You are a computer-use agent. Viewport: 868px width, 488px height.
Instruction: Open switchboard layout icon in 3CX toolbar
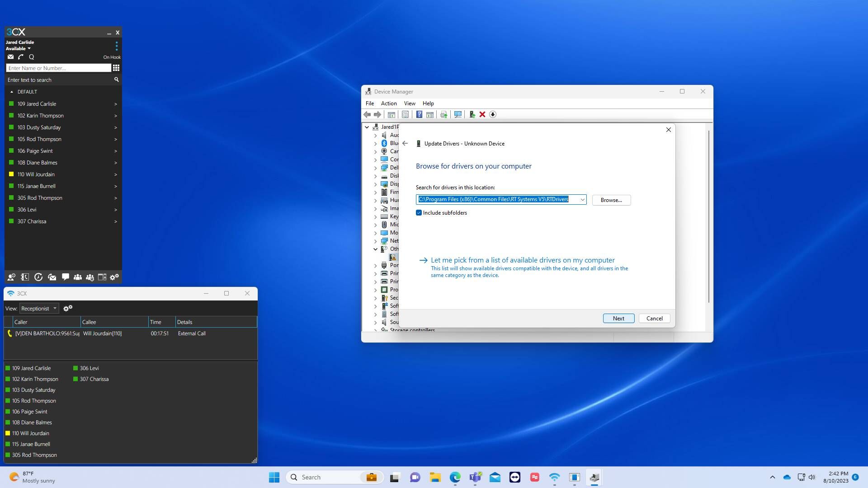click(102, 277)
